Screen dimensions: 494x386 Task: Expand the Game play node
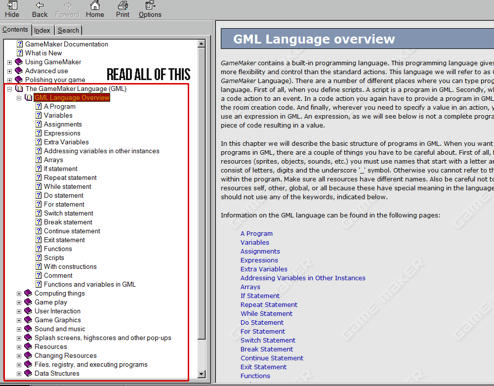[x=19, y=303]
